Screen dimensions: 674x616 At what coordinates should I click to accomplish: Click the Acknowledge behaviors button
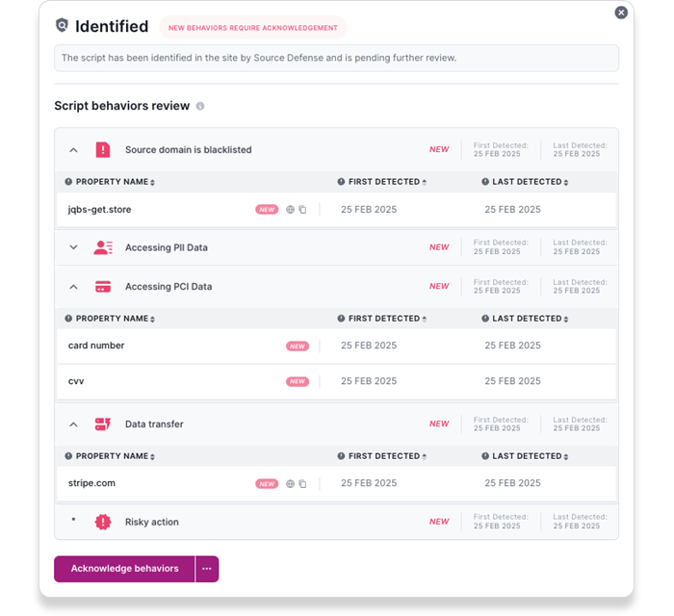click(124, 569)
